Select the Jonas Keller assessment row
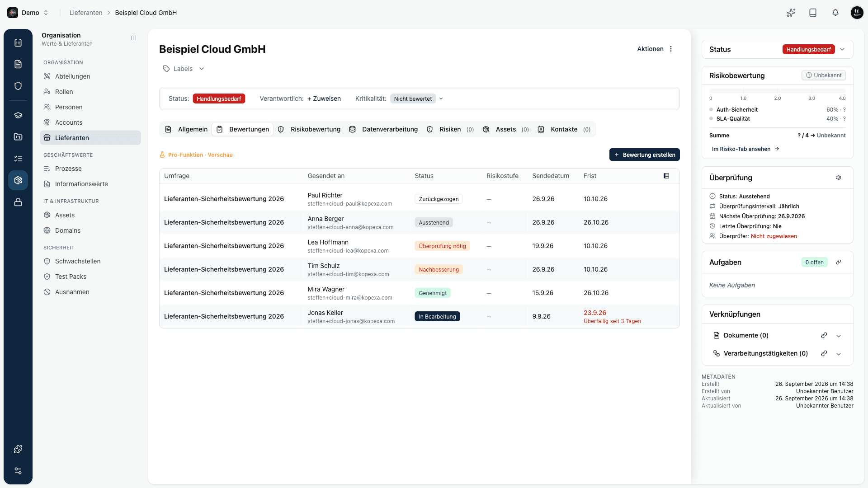The width and height of the screenshot is (868, 488). pos(419,316)
